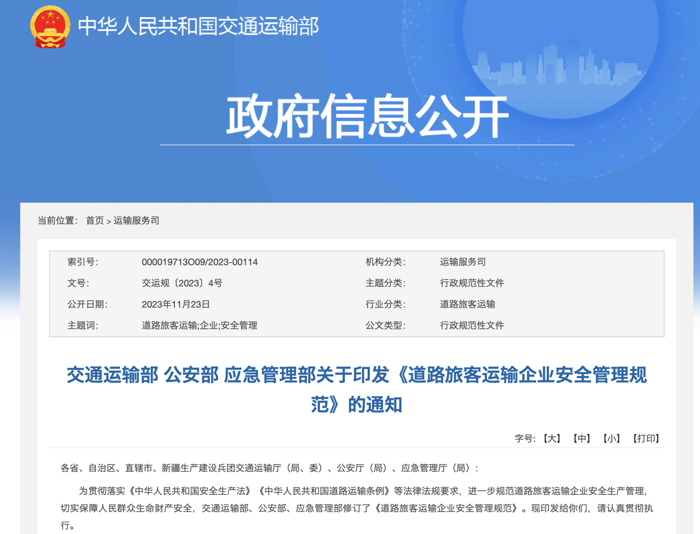Viewport: 700px width, 534px height.
Task: Click the 行业分类 value 道路旅客运输
Action: click(467, 304)
